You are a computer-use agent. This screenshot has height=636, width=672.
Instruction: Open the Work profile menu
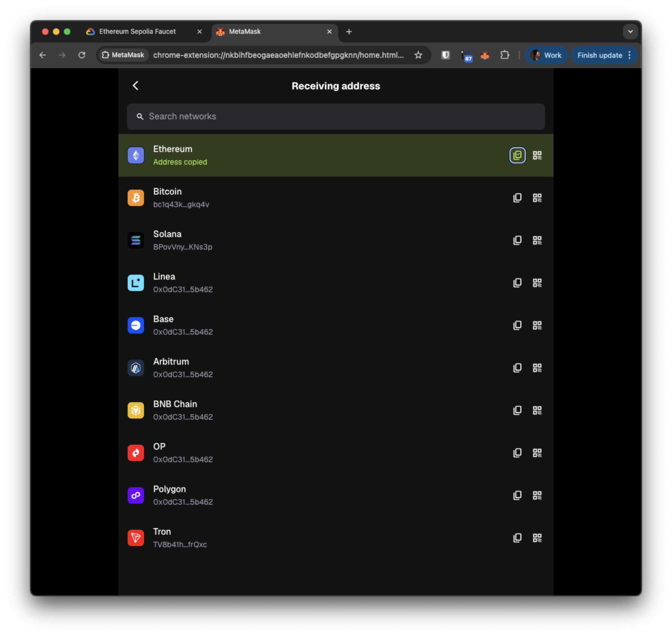546,55
